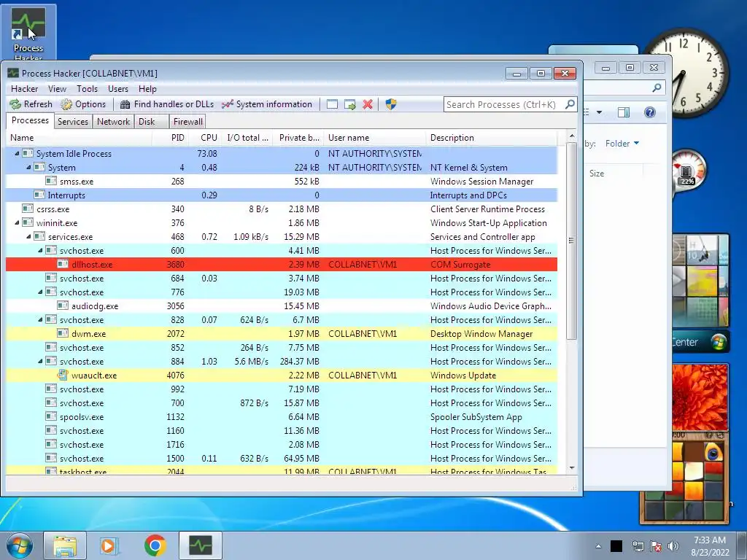The height and width of the screenshot is (560, 747).
Task: Open the Hacker menu
Action: coord(24,89)
